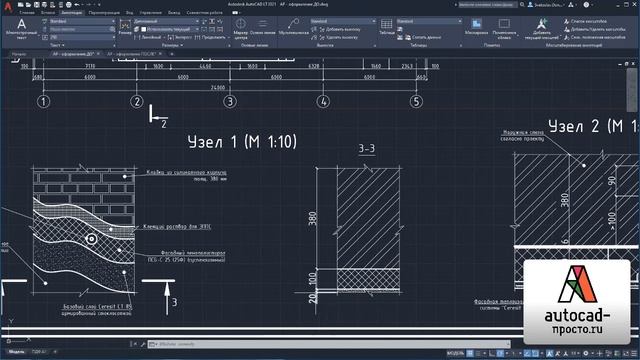Click the text find icon beside the Поиск текста field
640x360 pixels.
pos(112,29)
